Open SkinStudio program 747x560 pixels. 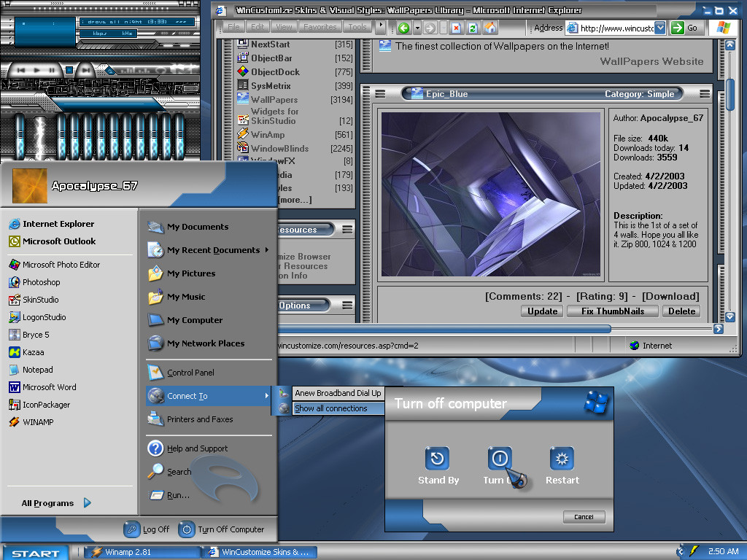click(34, 300)
